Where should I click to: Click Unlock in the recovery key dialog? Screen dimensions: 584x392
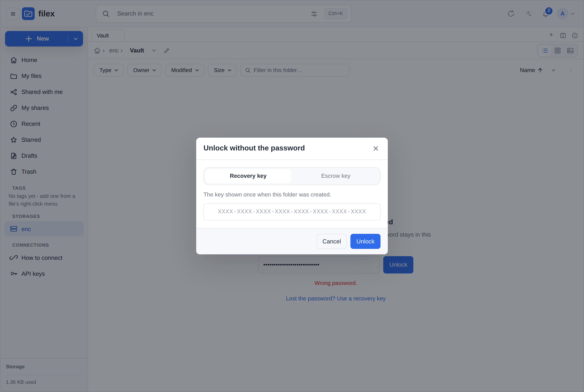pyautogui.click(x=365, y=241)
